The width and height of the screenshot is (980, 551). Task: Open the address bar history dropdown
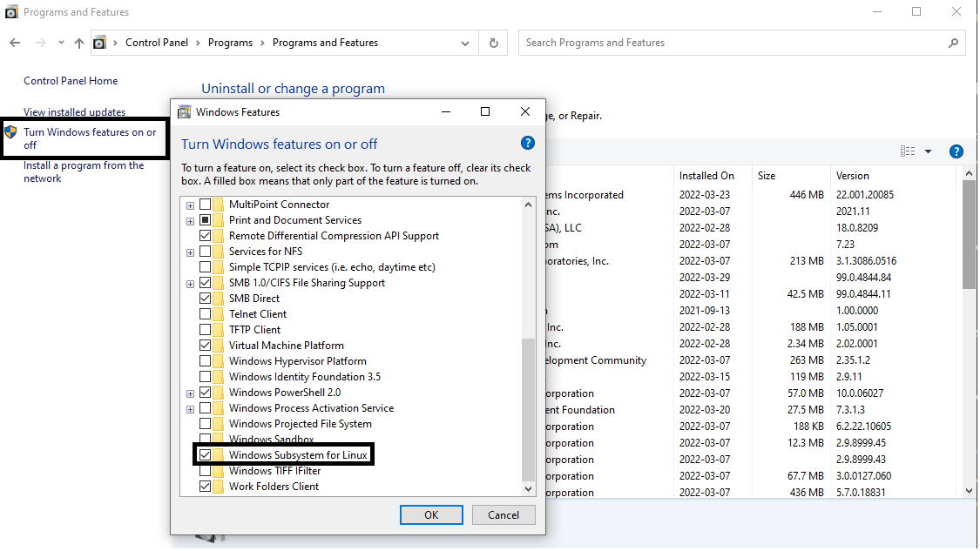466,42
